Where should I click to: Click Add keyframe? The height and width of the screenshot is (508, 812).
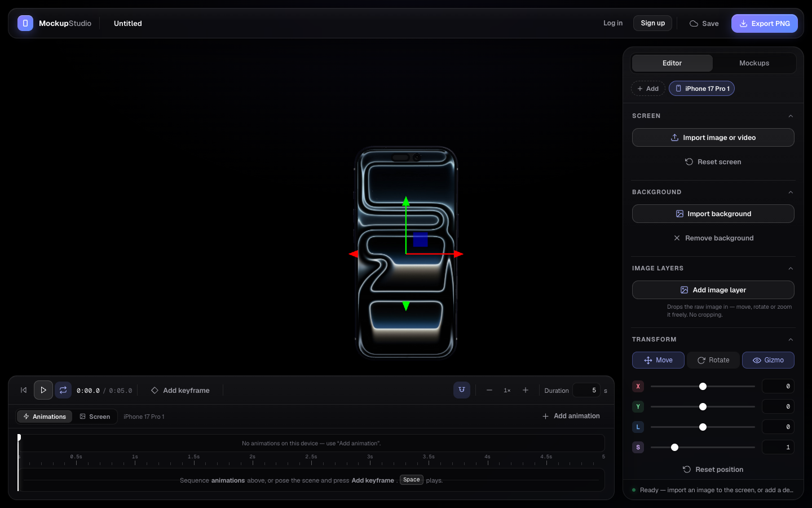[x=180, y=391]
